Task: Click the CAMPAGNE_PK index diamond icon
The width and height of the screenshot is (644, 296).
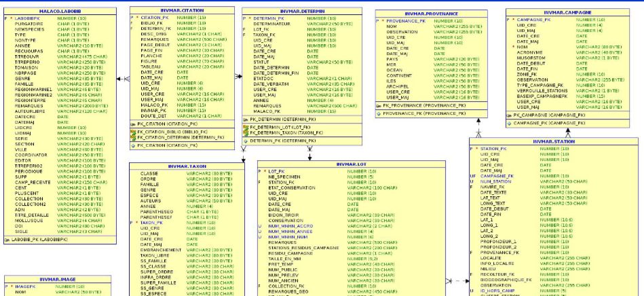Action: (x=510, y=124)
